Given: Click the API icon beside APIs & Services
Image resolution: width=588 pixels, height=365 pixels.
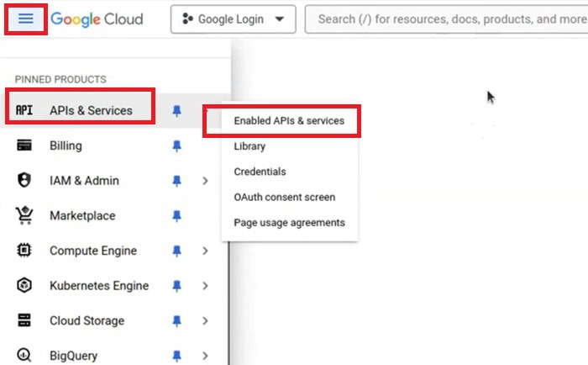Looking at the screenshot, I should (24, 110).
